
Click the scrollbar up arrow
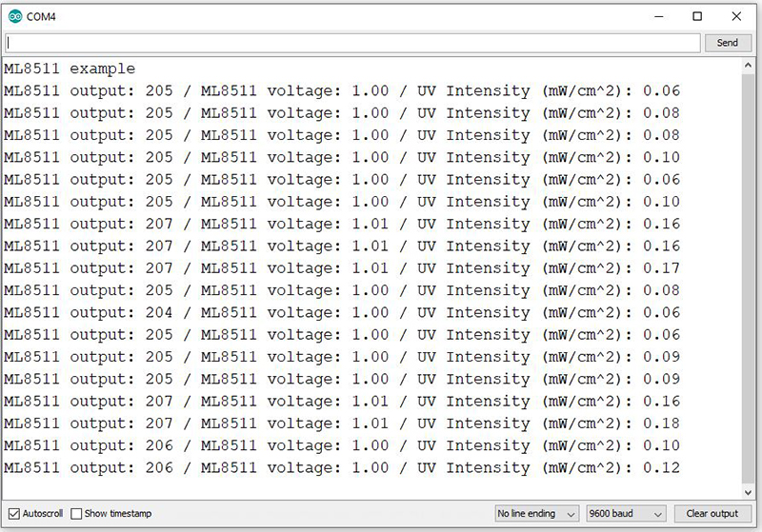(748, 65)
